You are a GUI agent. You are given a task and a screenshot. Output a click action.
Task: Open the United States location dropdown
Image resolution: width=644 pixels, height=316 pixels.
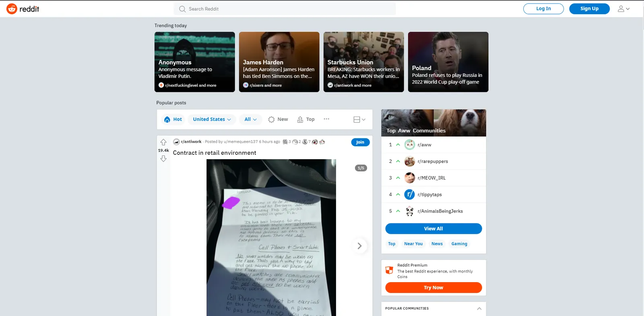212,119
